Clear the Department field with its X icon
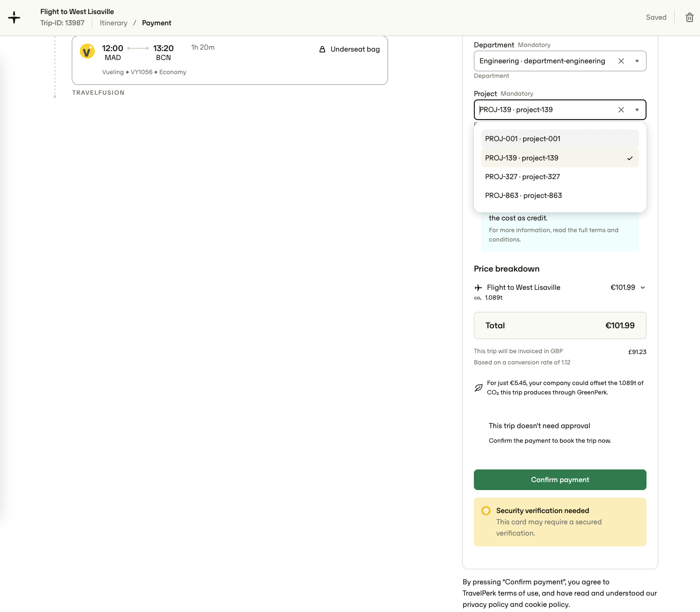The image size is (700, 612). pos(621,61)
